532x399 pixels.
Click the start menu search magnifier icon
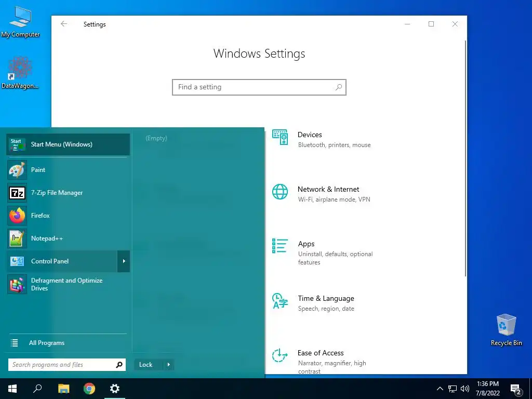coord(119,365)
